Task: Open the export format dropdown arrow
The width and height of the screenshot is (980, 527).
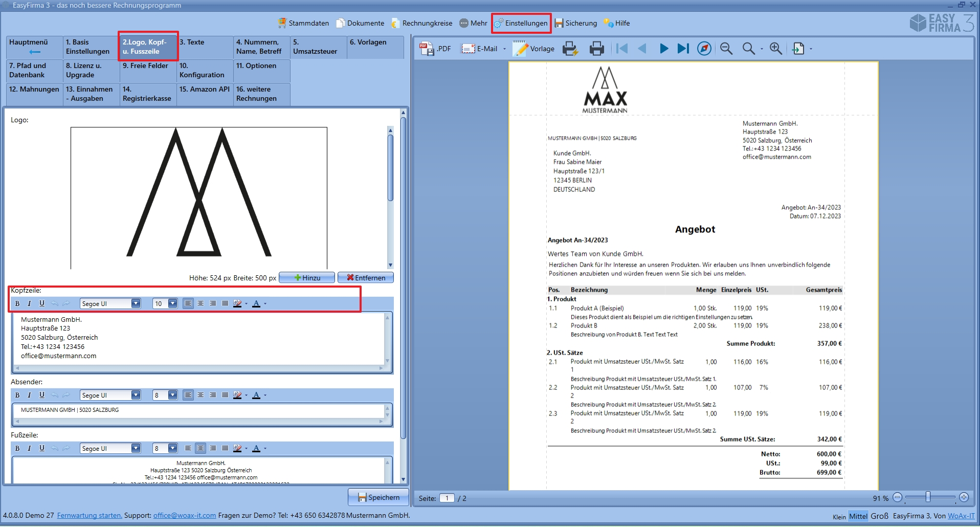Action: coord(811,49)
